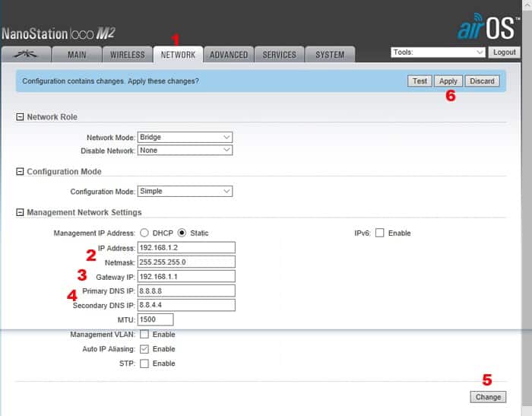This screenshot has width=532, height=416.
Task: Click the 'Network Role' section heading
Action: 52,117
